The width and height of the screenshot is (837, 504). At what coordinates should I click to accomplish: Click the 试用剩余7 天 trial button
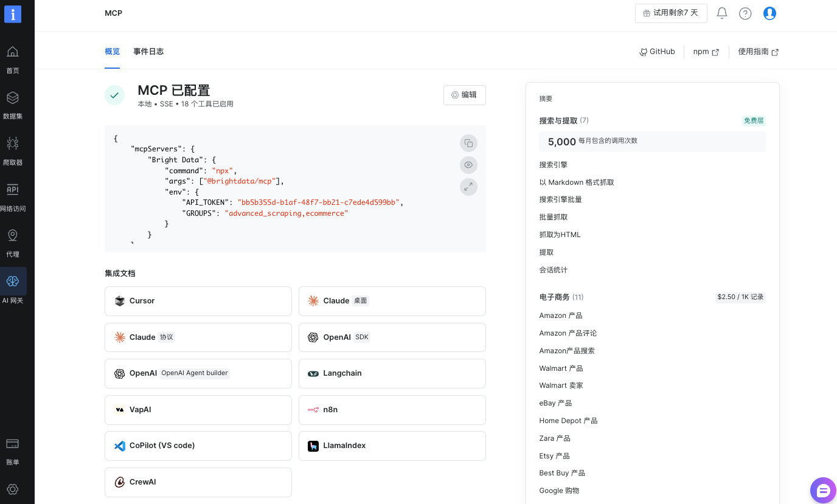(671, 13)
